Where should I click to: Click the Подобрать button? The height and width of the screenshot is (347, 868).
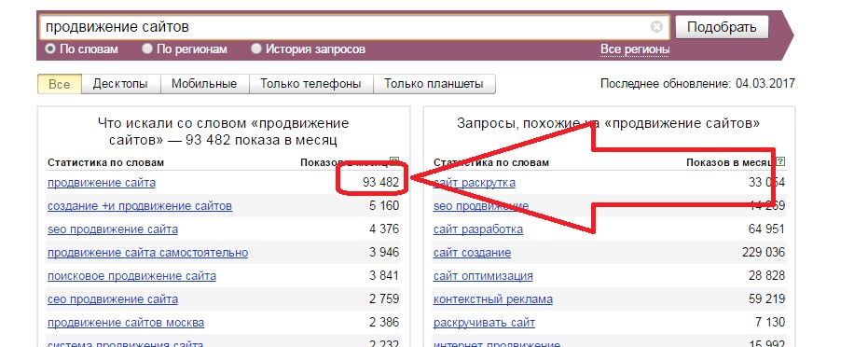coord(722,26)
